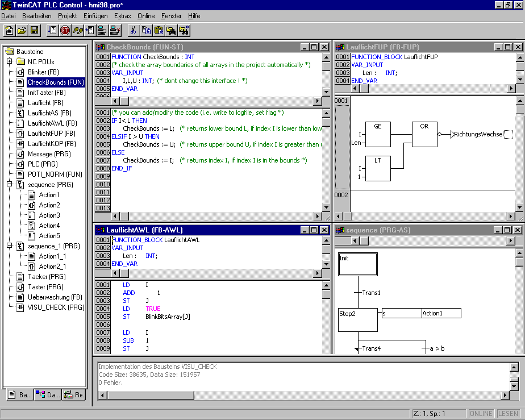The height and width of the screenshot is (420, 525).
Task: Open the Projekt menu
Action: click(x=68, y=15)
